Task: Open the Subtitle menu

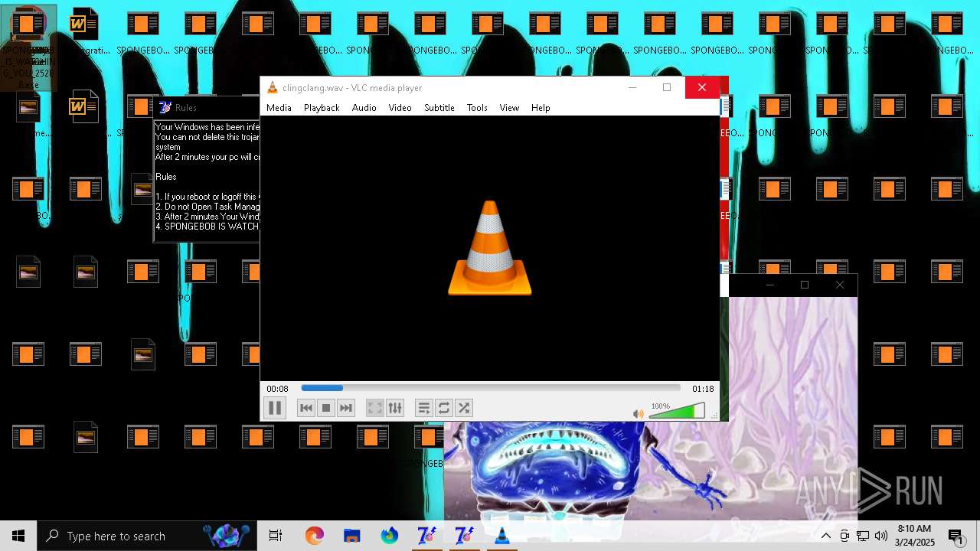Action: [x=439, y=108]
